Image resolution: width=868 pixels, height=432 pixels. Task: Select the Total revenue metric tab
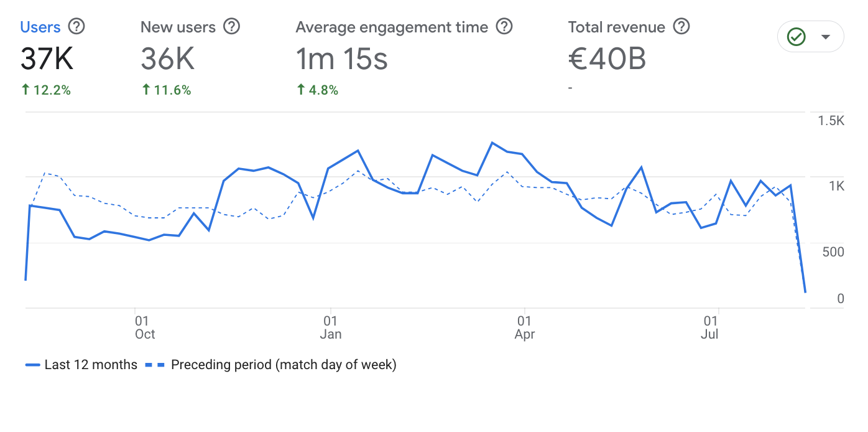click(x=616, y=27)
